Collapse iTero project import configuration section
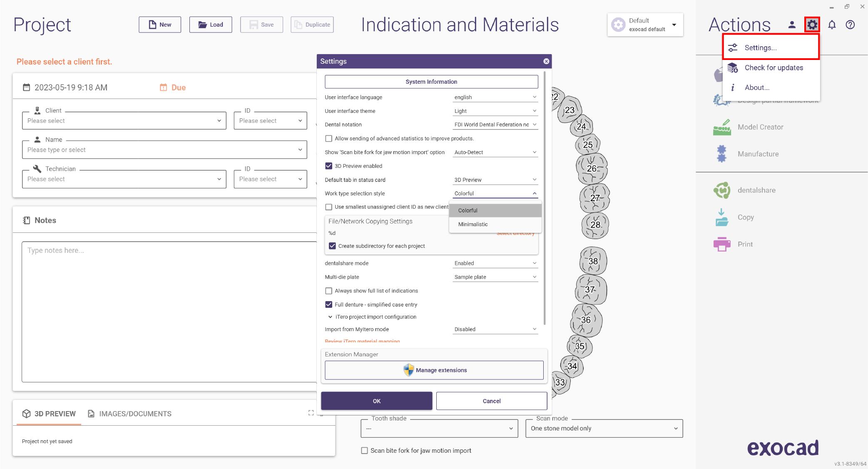This screenshot has width=868, height=469. coord(330,317)
